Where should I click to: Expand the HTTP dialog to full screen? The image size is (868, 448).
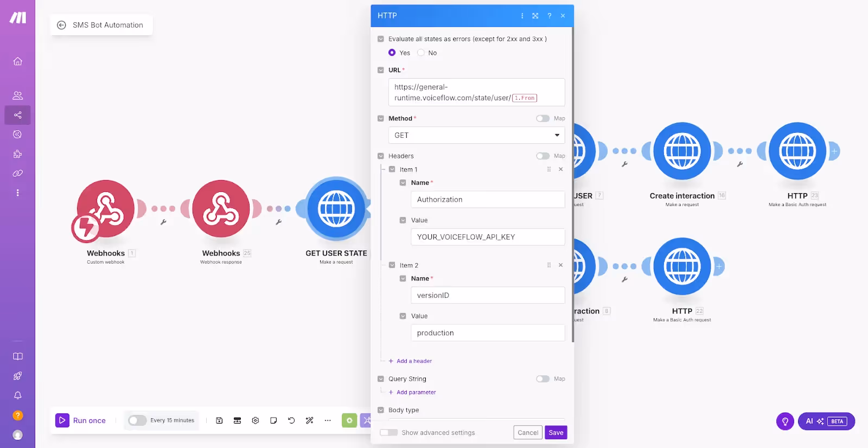tap(535, 16)
